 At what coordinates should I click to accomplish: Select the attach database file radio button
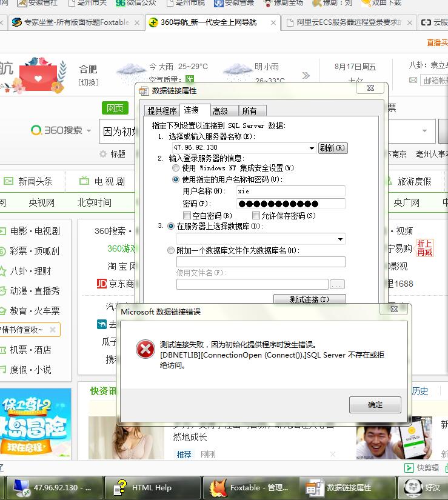click(x=170, y=250)
